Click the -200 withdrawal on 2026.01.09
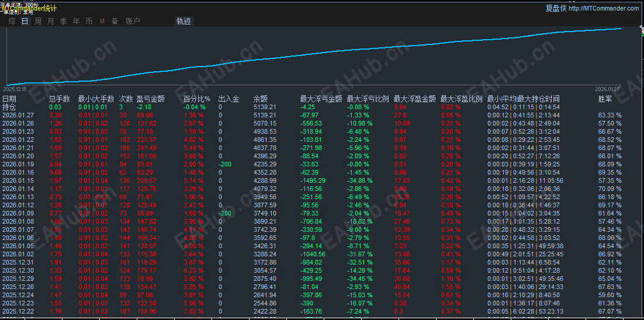Screen dimensions: 644x320 tap(224, 213)
